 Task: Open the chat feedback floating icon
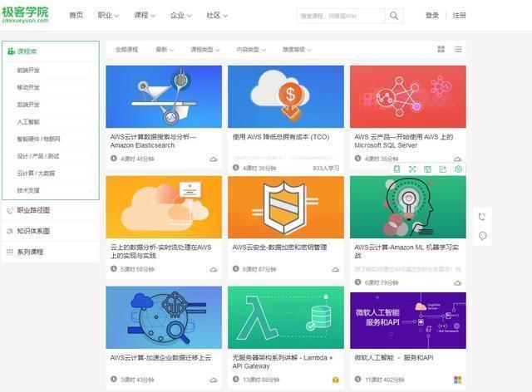pyautogui.click(x=482, y=236)
